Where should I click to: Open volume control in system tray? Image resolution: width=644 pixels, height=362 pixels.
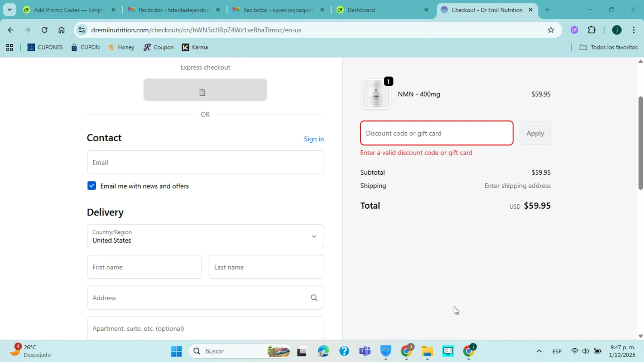coord(586,351)
